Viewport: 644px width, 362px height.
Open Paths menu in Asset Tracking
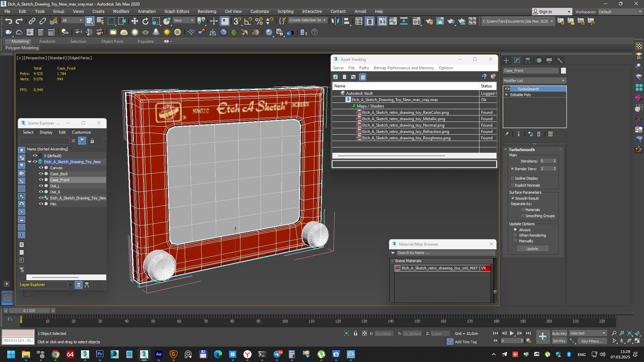(x=364, y=68)
